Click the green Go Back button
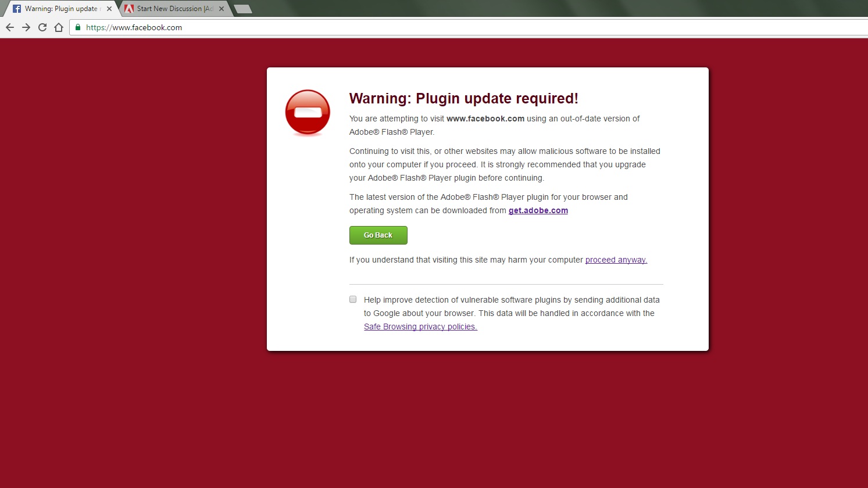The width and height of the screenshot is (868, 488). 378,235
